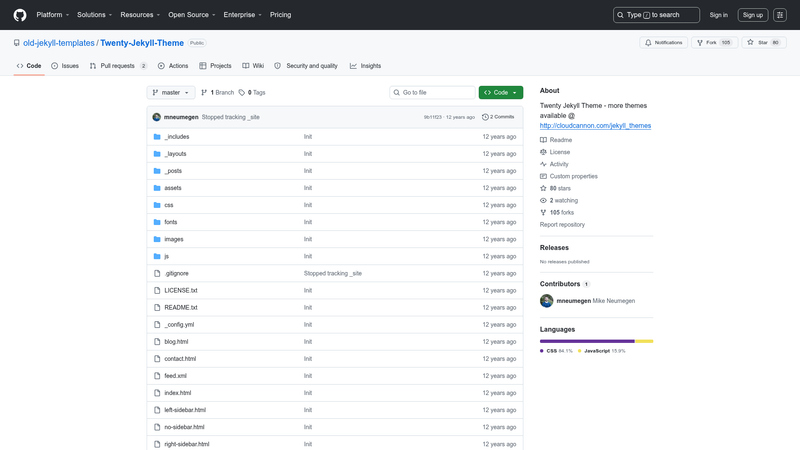Click the Go to file field
Viewport: 800px width, 450px height.
pyautogui.click(x=432, y=92)
